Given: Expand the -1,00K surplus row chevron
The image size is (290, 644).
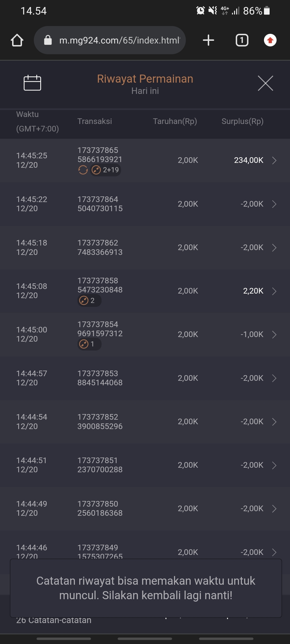Looking at the screenshot, I should tap(274, 335).
